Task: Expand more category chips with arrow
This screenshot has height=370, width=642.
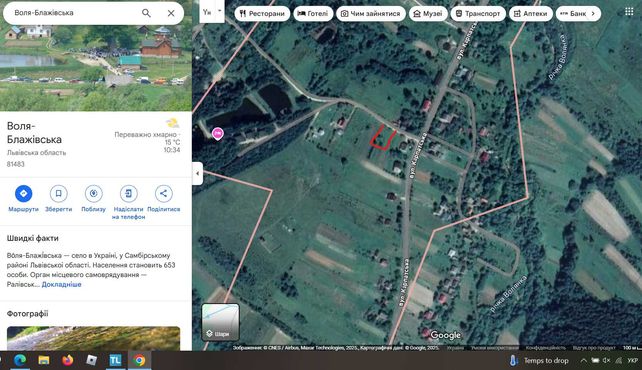Action: point(592,14)
